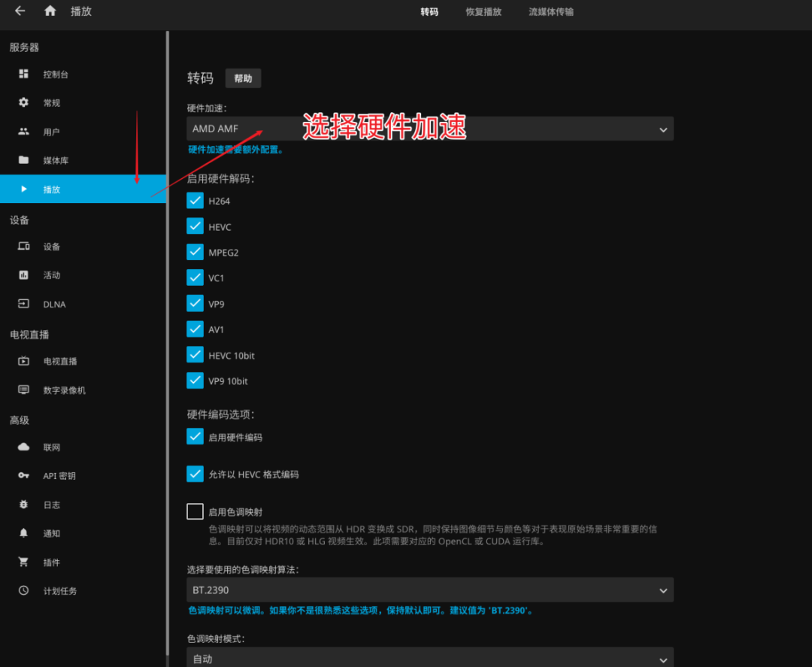Click the DLNA input icon
812x667 pixels.
[23, 304]
